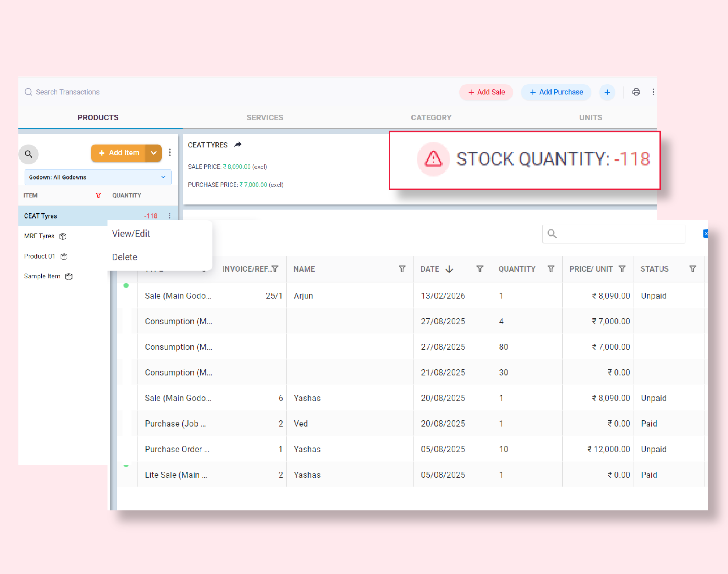Viewport: 728px width, 574px height.
Task: Open kebab menu on CEAT Tyres row
Action: point(169,216)
